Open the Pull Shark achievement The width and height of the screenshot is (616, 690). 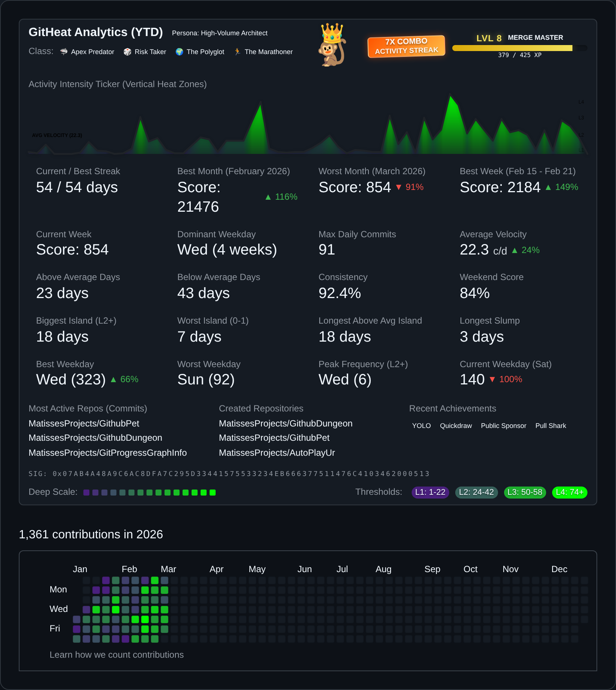click(x=551, y=426)
